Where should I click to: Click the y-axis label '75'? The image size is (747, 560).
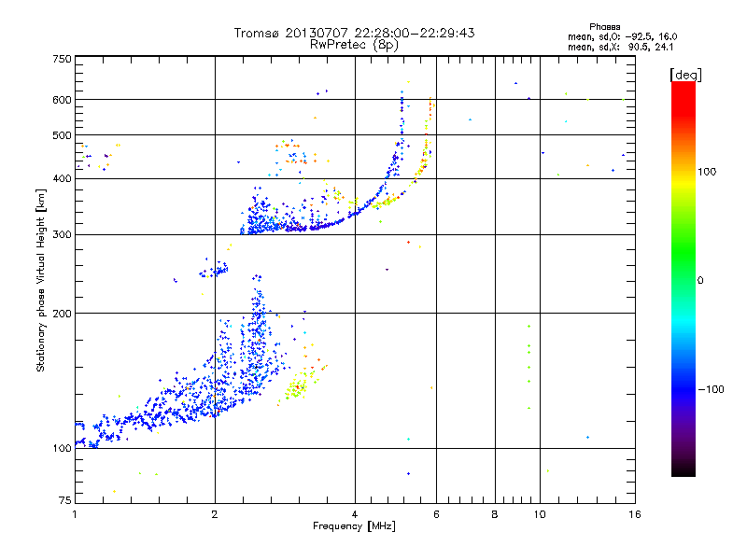pyautogui.click(x=65, y=500)
